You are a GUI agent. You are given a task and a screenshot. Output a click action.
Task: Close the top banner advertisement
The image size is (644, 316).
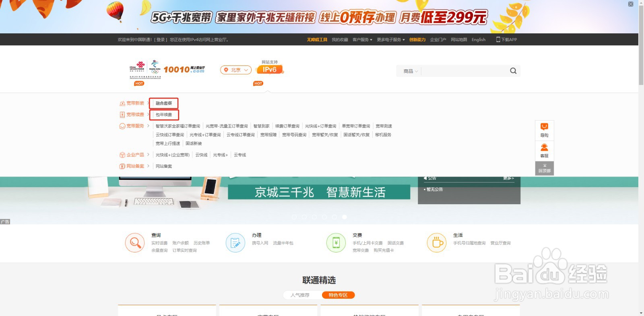631,4
